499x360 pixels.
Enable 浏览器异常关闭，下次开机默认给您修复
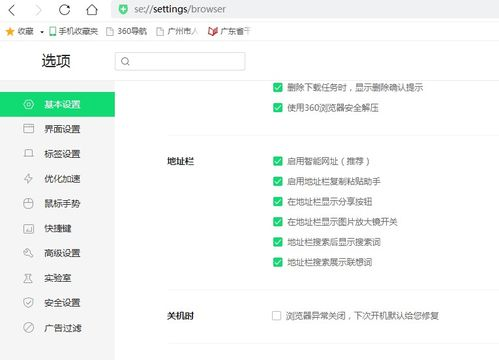(276, 316)
